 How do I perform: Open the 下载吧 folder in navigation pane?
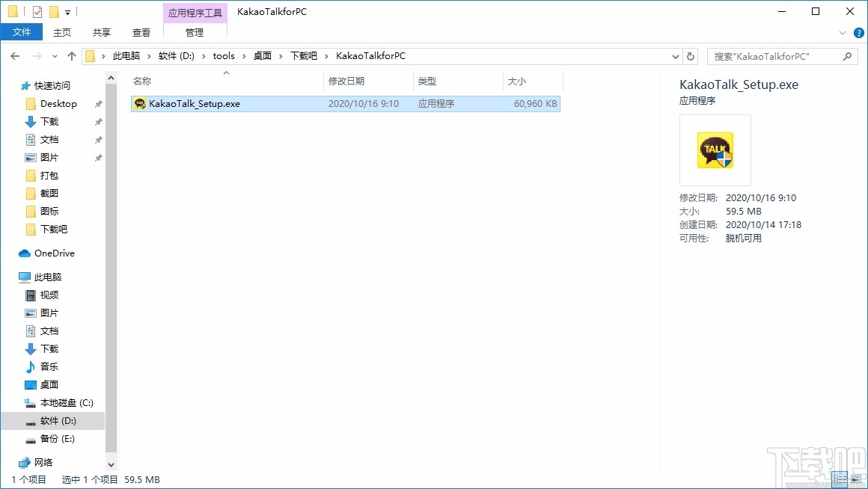click(54, 229)
